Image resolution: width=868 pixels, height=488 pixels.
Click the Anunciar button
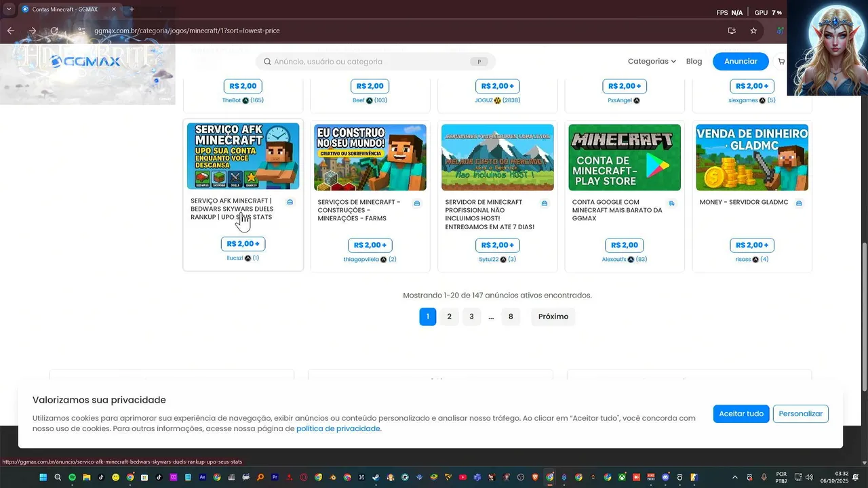(x=741, y=62)
